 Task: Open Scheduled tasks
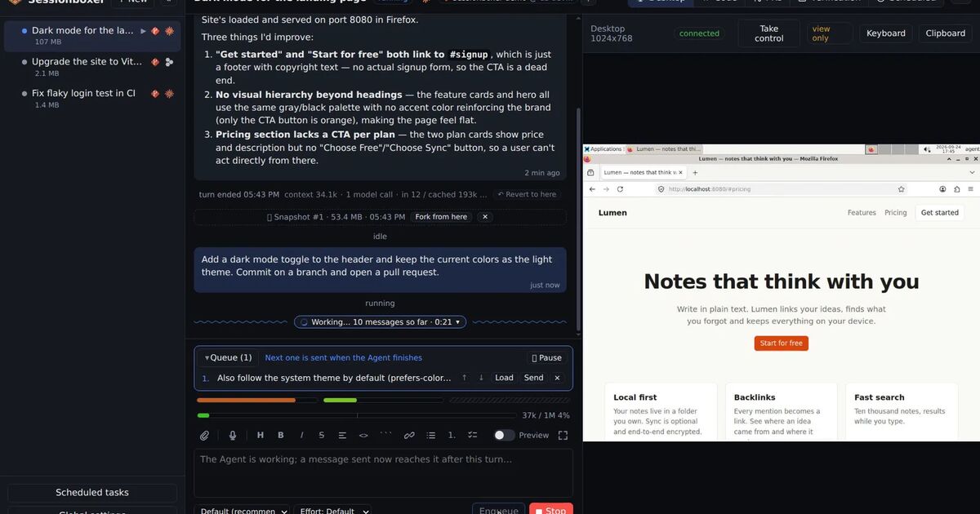pyautogui.click(x=92, y=493)
